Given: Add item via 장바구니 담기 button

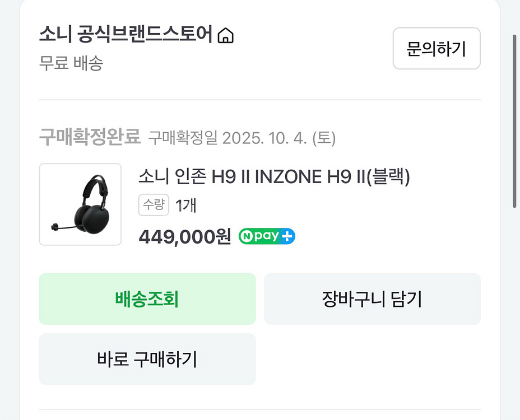Looking at the screenshot, I should (x=372, y=299).
